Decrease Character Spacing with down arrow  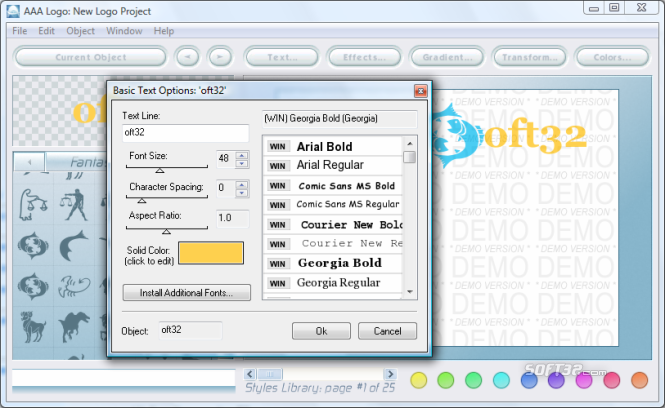[242, 193]
